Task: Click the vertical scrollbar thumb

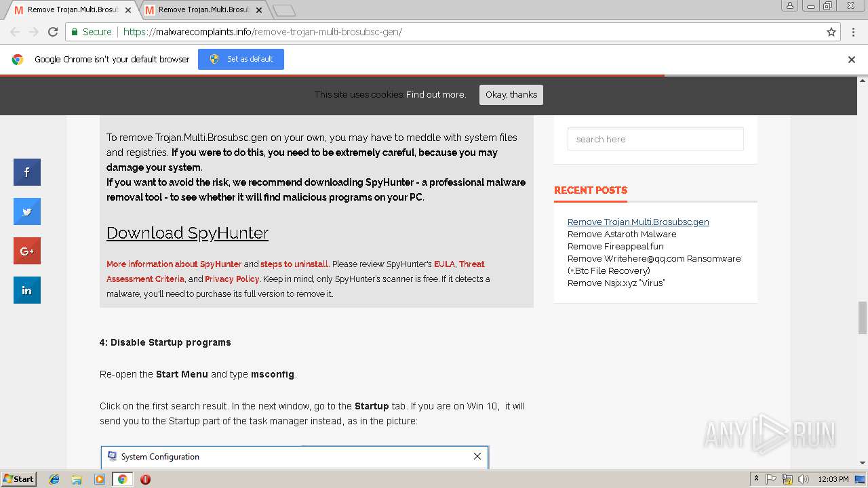Action: [x=863, y=318]
